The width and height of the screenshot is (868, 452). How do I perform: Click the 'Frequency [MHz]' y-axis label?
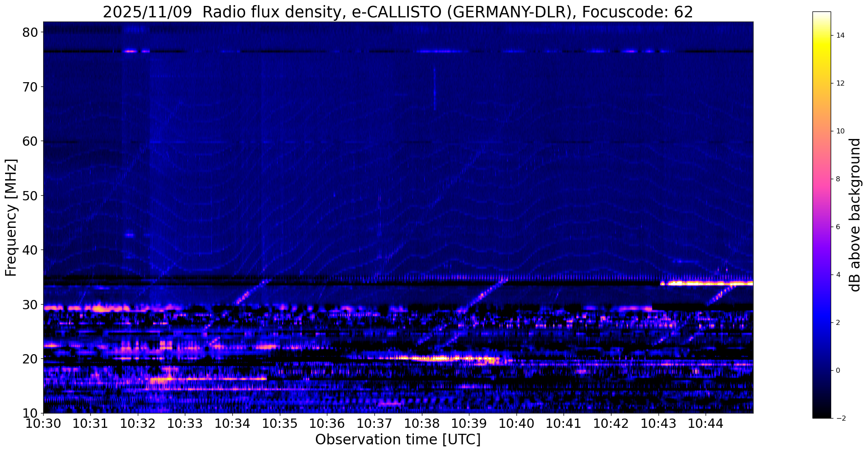[x=11, y=218]
